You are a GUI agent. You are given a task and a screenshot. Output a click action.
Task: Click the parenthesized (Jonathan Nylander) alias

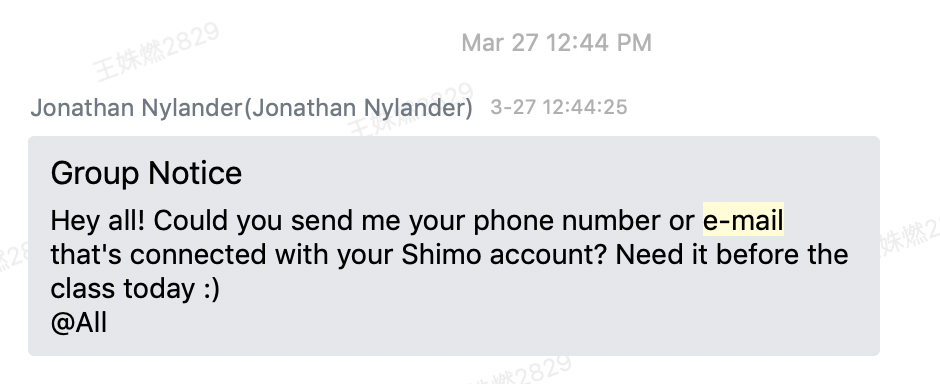coord(358,108)
